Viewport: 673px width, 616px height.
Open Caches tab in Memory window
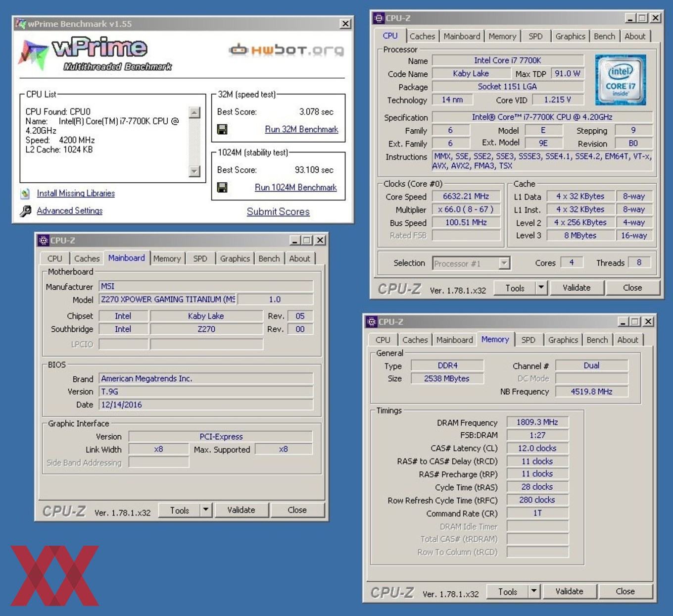tap(415, 340)
